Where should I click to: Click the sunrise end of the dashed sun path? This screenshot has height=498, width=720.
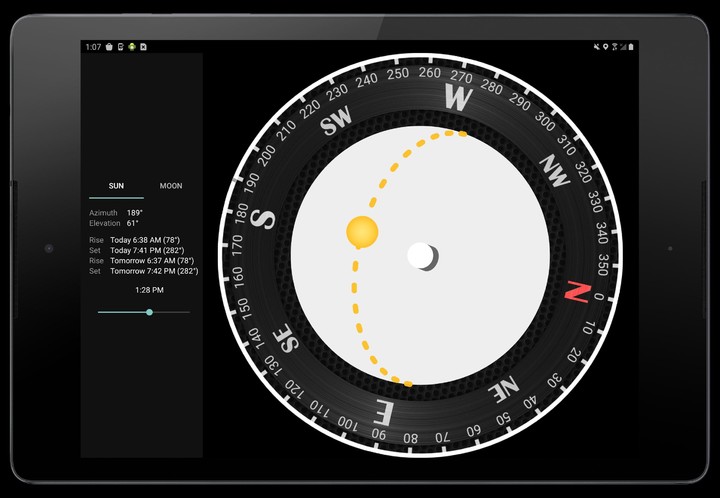tap(407, 383)
